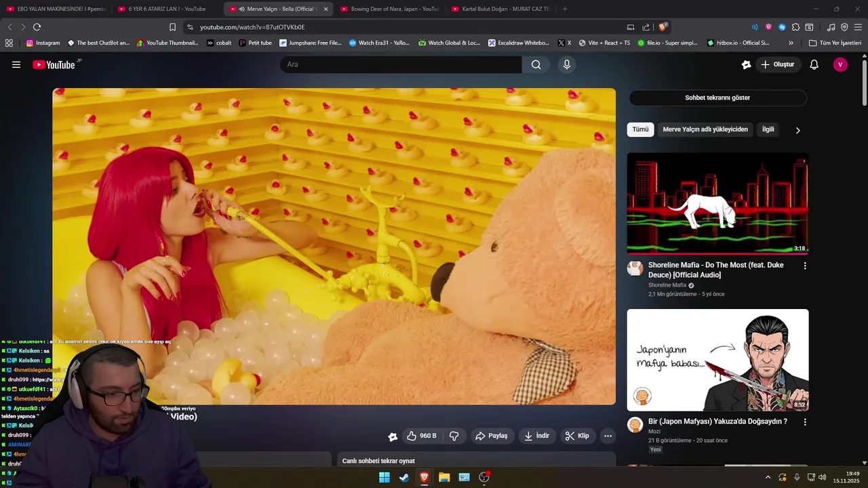Open the account avatar menu

click(x=840, y=64)
